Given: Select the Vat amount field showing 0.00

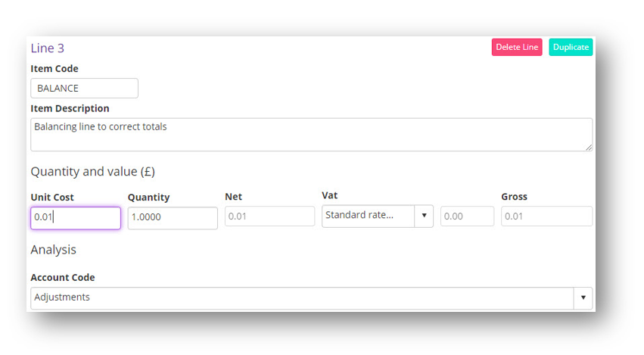Looking at the screenshot, I should [467, 216].
